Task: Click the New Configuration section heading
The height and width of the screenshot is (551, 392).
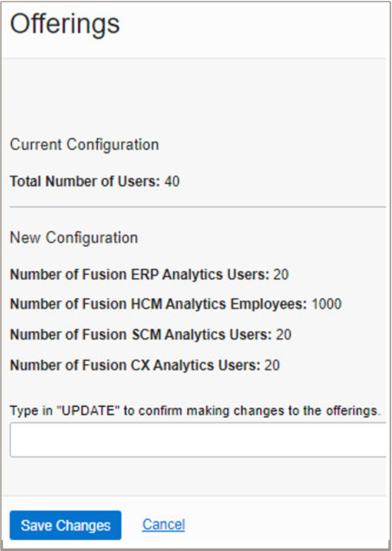Action: tap(74, 238)
